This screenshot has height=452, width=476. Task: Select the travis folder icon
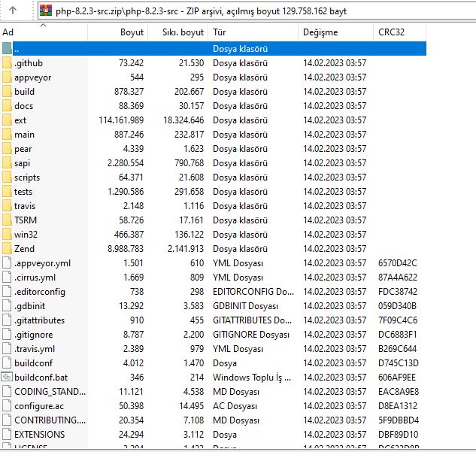(x=7, y=206)
